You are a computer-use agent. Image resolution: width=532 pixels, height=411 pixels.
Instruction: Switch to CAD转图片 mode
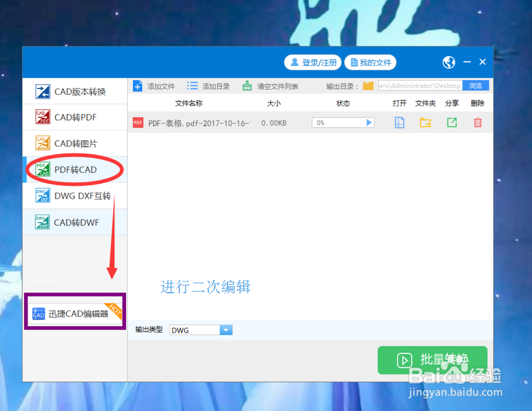(x=74, y=143)
